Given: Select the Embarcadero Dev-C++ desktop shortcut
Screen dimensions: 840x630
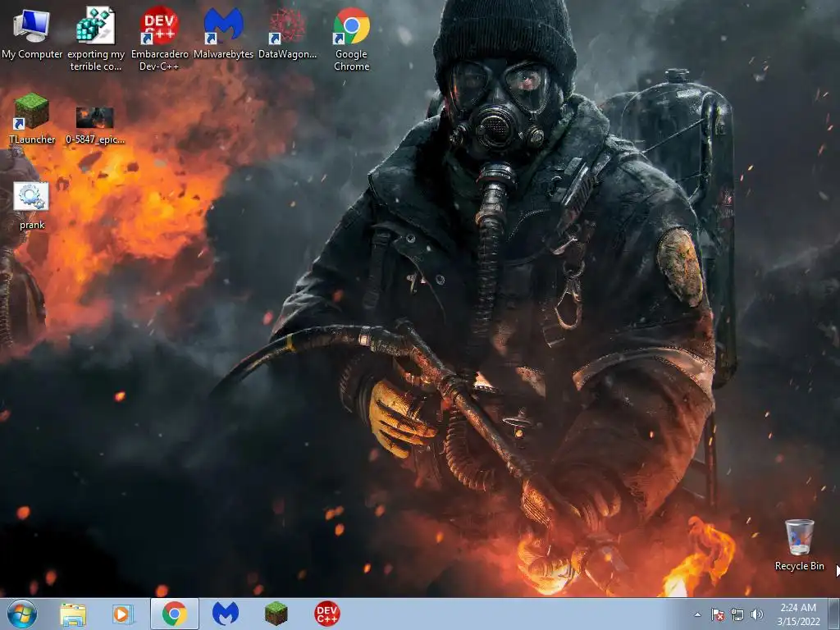Looking at the screenshot, I should [x=160, y=39].
